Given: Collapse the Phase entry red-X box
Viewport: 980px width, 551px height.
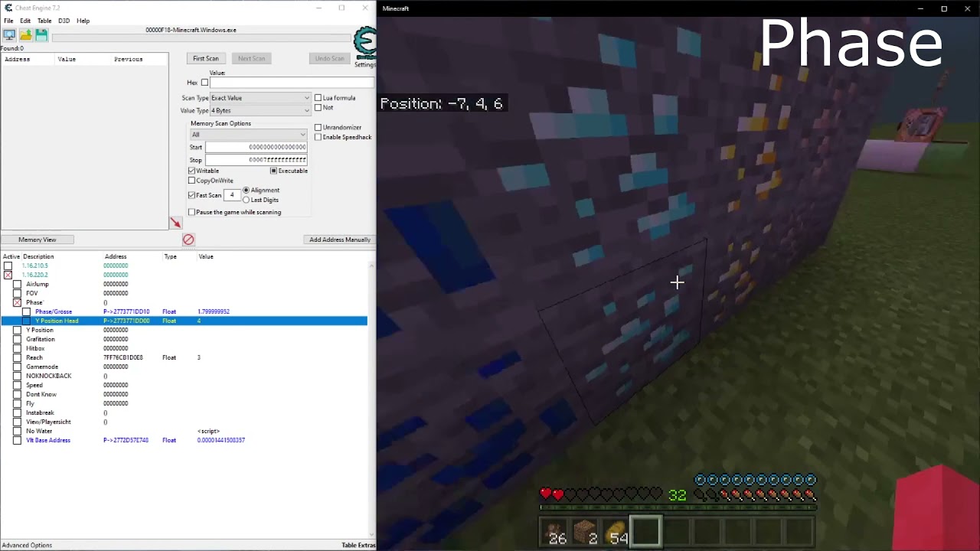Looking at the screenshot, I should (x=17, y=302).
